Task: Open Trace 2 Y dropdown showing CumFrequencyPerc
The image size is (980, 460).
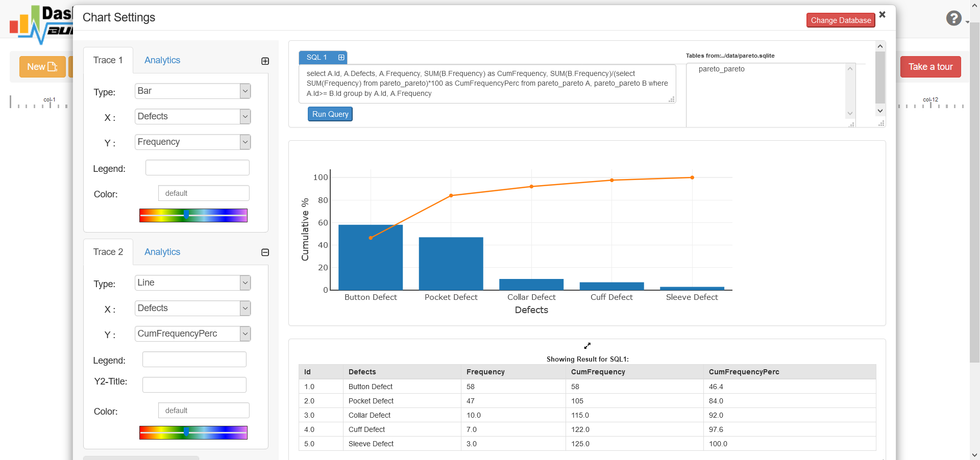Action: point(192,334)
